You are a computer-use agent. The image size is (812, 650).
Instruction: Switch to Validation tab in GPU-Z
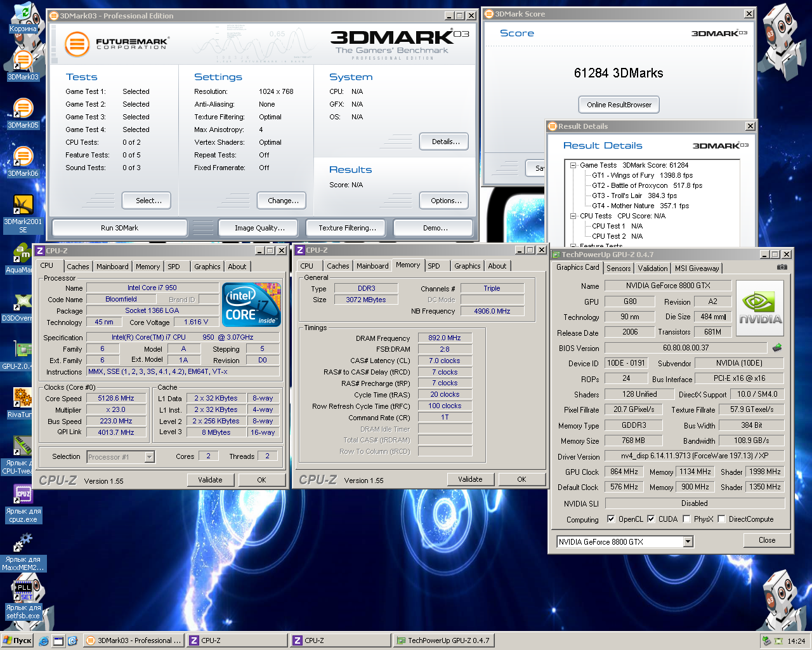click(653, 269)
